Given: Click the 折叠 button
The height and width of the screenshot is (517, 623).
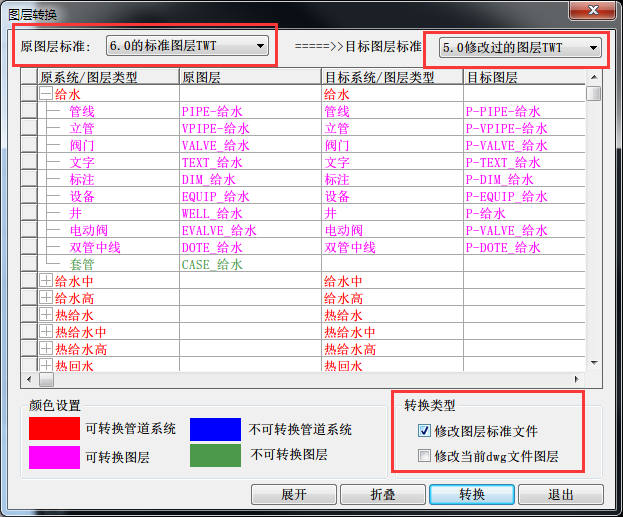Looking at the screenshot, I should pyautogui.click(x=383, y=494).
